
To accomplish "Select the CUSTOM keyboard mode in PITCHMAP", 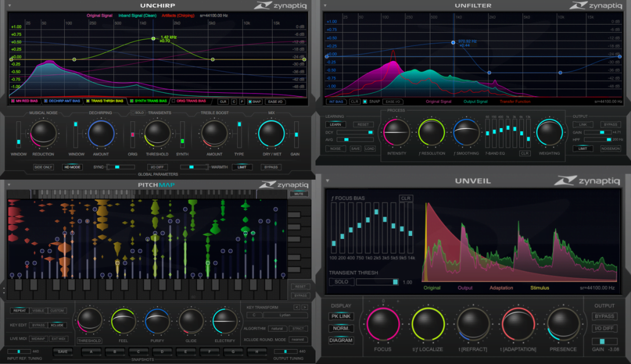I will pyautogui.click(x=57, y=310).
